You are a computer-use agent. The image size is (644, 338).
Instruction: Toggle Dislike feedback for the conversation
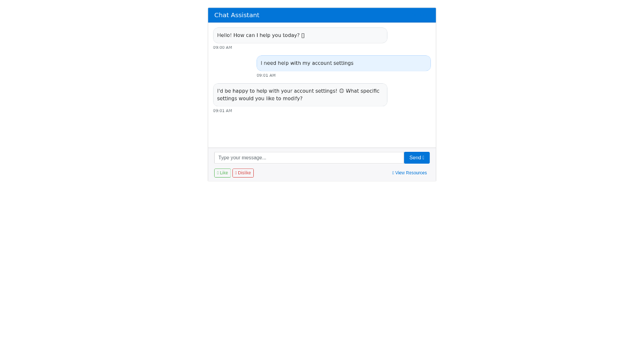[x=243, y=173]
